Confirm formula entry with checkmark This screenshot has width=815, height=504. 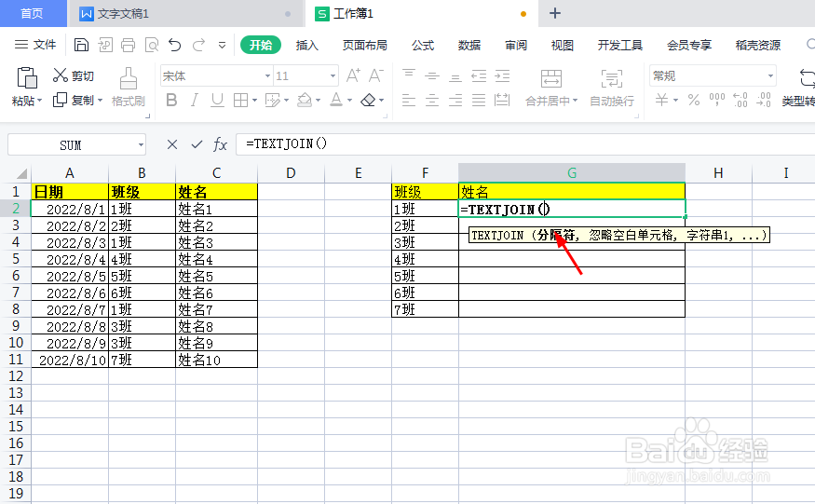pos(197,144)
